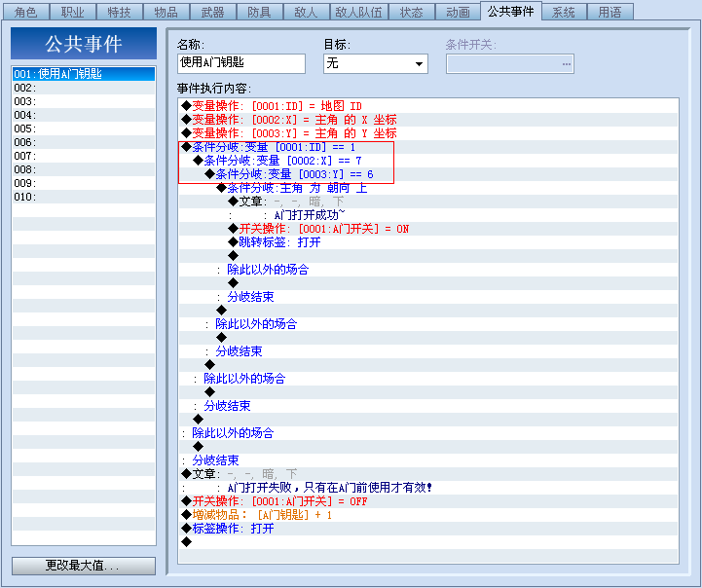Select 条件分歧 主角 为 朝向 上 line

(x=428, y=188)
